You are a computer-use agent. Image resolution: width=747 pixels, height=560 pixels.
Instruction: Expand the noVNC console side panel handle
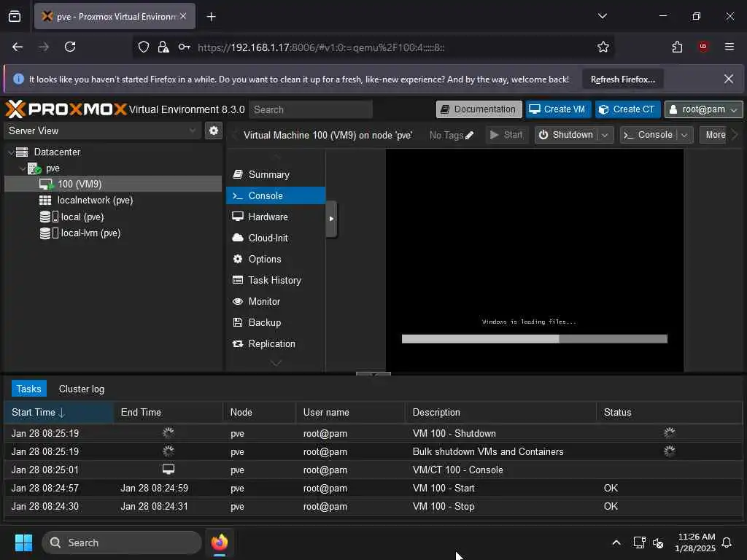[331, 219]
